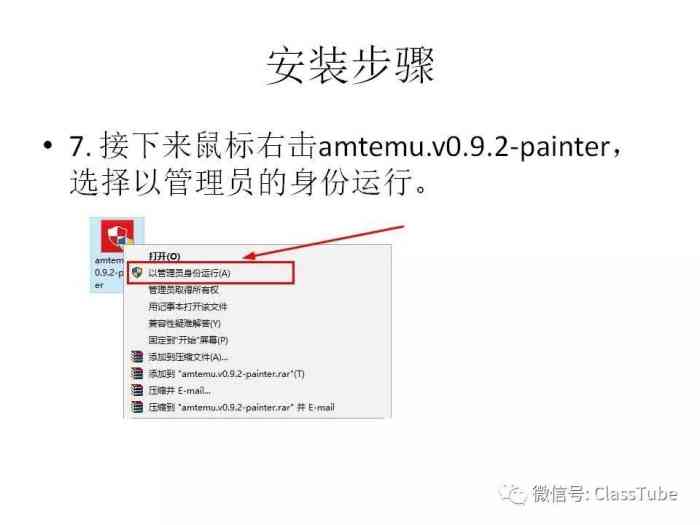Viewport: 700px width, 525px height.
Task: Choose 压缩到 "amtemu.v0.9.2-painter.rar" 并 E-mail
Action: pos(242,407)
